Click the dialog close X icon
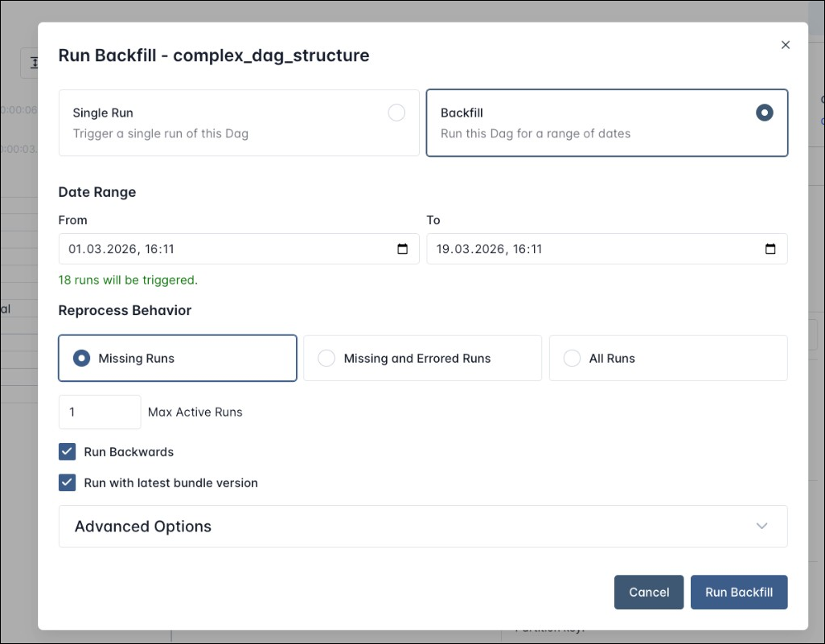Image resolution: width=825 pixels, height=644 pixels. (x=786, y=45)
